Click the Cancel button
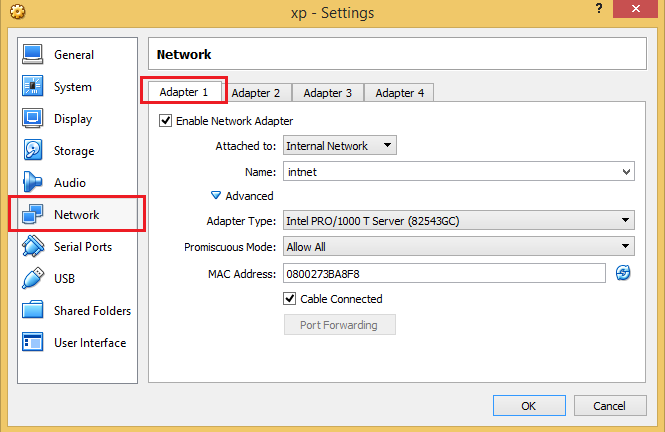665x432 pixels. click(x=610, y=406)
